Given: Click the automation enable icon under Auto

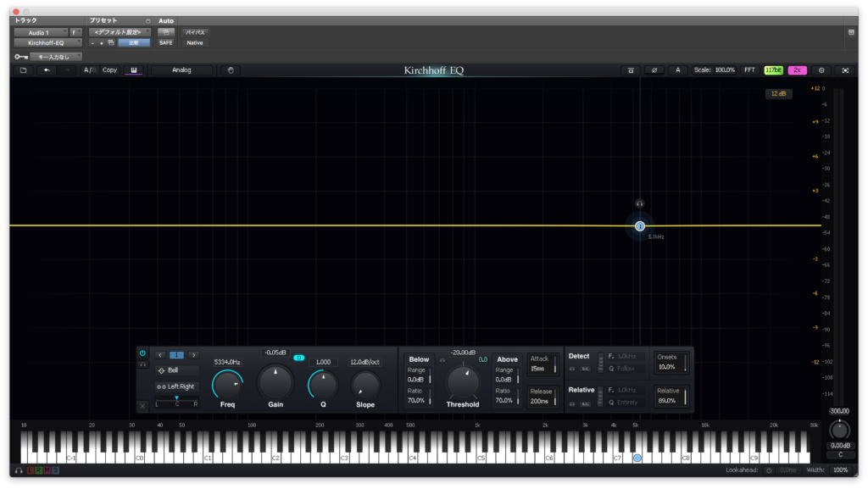Looking at the screenshot, I should [165, 33].
